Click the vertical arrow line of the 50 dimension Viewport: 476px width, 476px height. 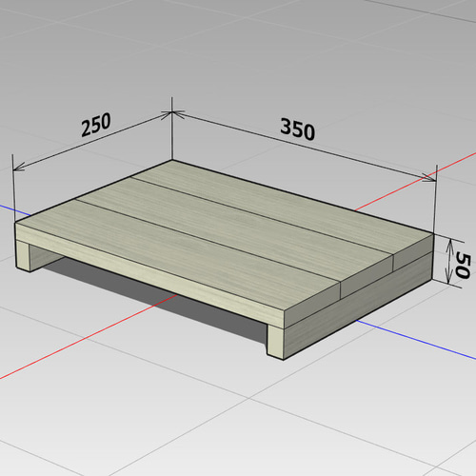click(x=448, y=261)
